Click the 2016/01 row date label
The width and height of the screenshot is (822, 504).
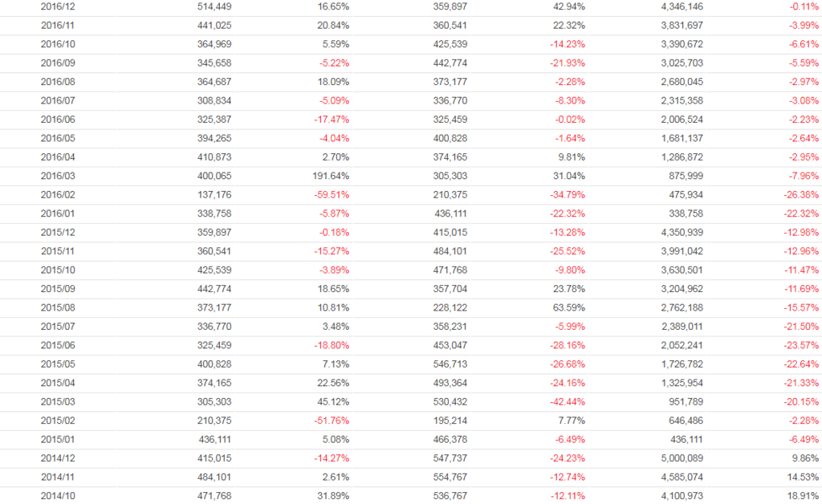[x=58, y=213]
